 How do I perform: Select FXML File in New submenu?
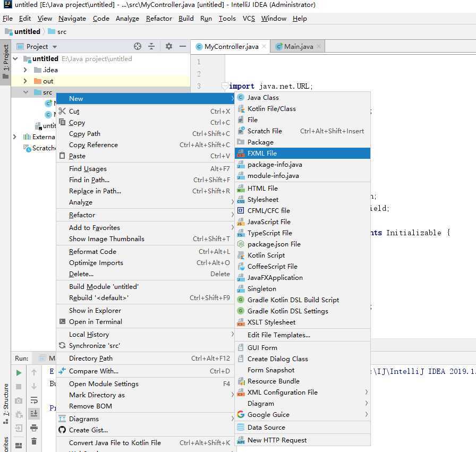coord(303,153)
